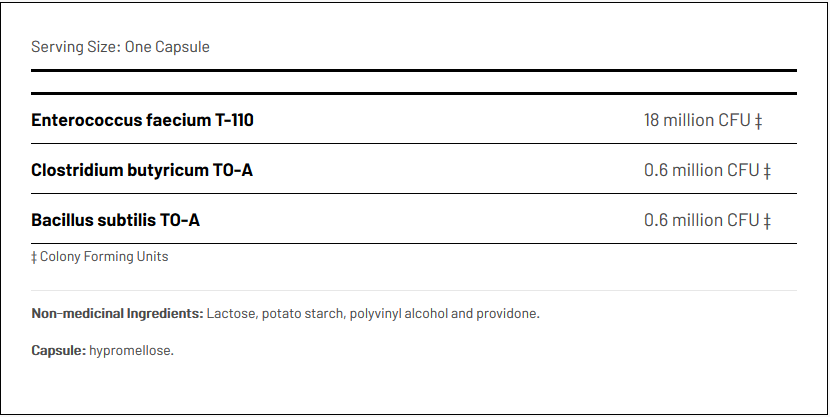Click the potato starch ingredient text
This screenshot has height=417, width=830.
pyautogui.click(x=300, y=313)
